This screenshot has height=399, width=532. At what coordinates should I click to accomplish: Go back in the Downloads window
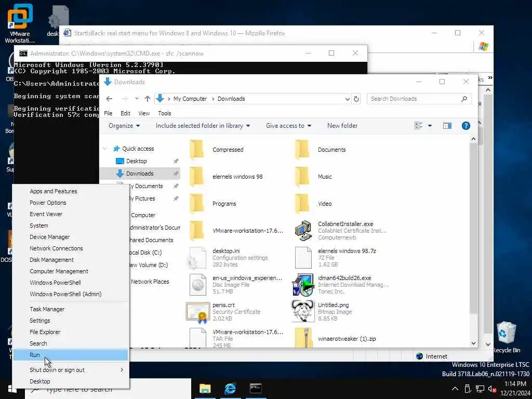109,99
